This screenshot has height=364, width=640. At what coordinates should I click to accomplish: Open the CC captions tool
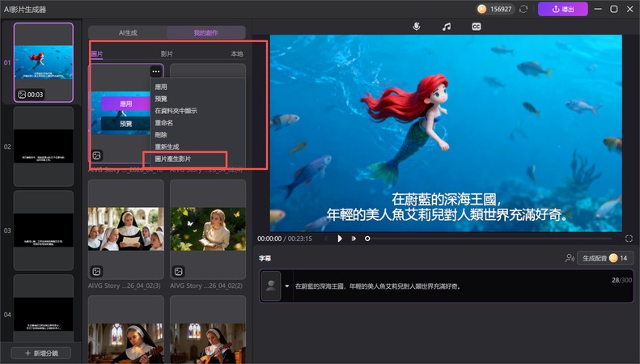(x=477, y=27)
